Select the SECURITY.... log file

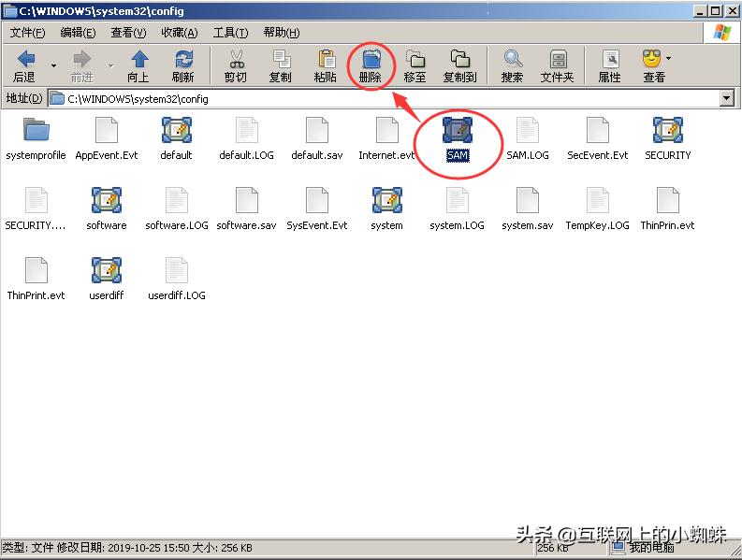(x=36, y=209)
